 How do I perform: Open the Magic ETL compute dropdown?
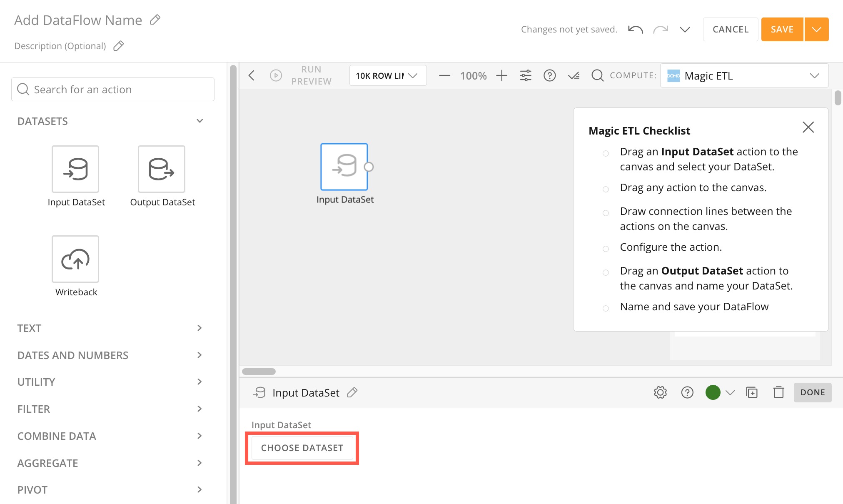pyautogui.click(x=744, y=75)
